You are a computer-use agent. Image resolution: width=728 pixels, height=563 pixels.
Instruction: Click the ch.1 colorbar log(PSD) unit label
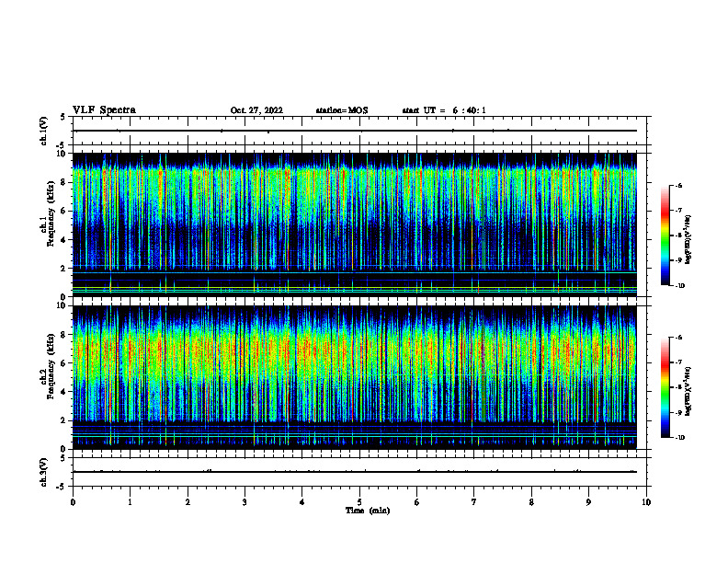coord(688,240)
